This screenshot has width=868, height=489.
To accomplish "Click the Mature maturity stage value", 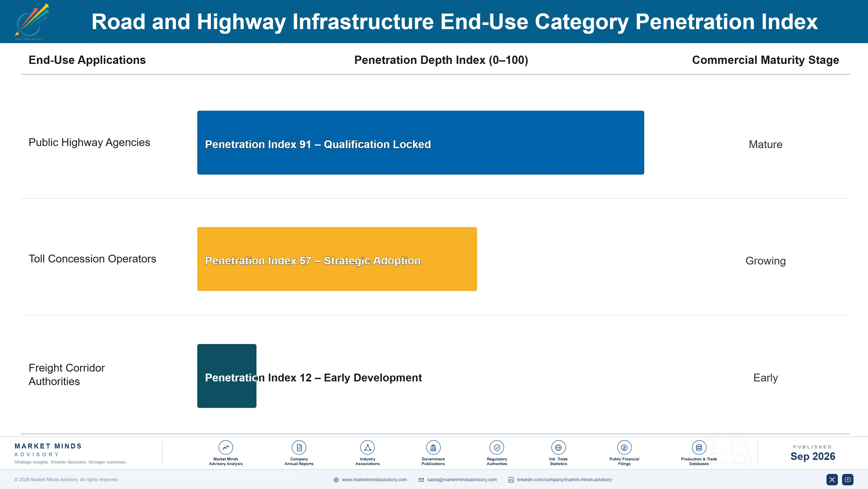I will pyautogui.click(x=765, y=144).
